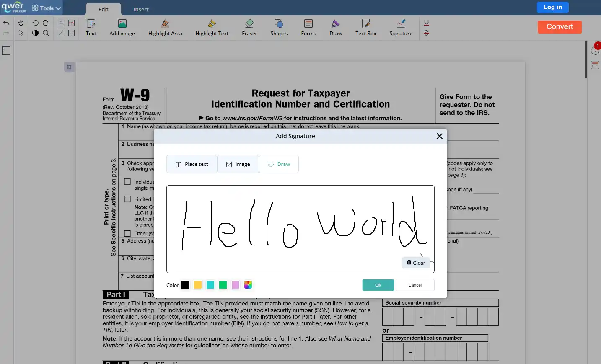Viewport: 601px width, 364px height.
Task: Toggle the contrast half-circle icon
Action: point(35,33)
